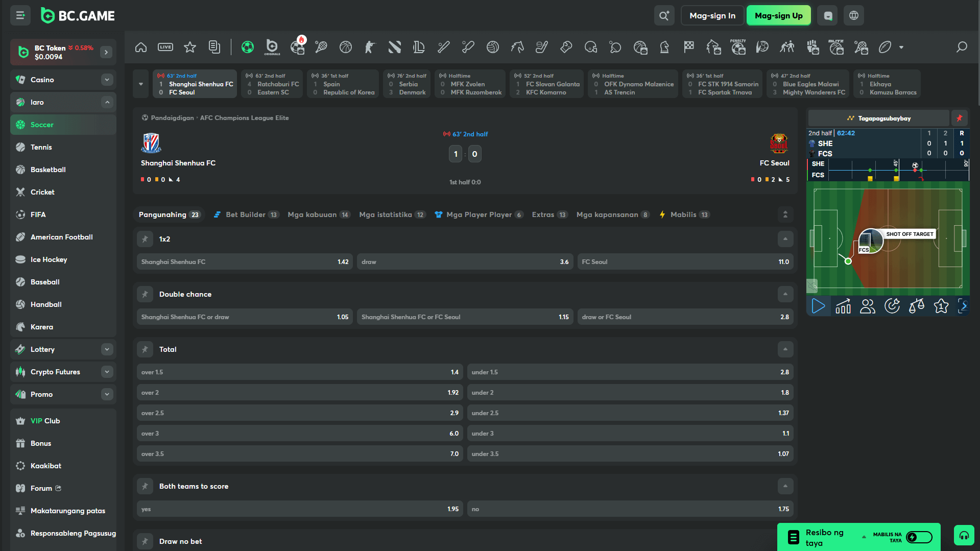Screen dimensions: 980x551
Task: Switch to Bet Builder tab
Action: (x=246, y=214)
